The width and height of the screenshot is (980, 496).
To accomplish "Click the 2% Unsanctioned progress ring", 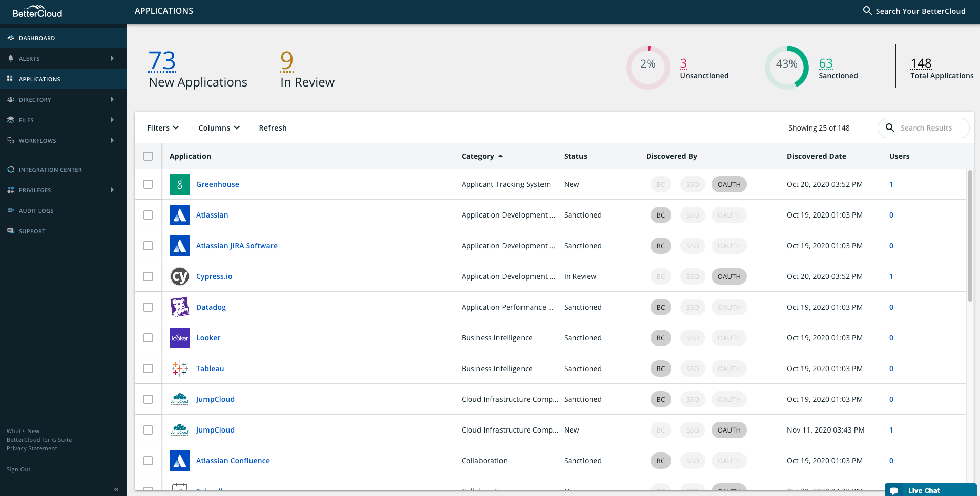I will click(x=648, y=67).
